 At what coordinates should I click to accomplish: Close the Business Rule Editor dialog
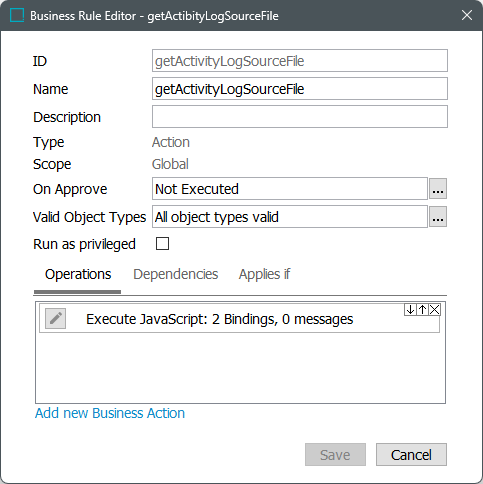point(467,15)
